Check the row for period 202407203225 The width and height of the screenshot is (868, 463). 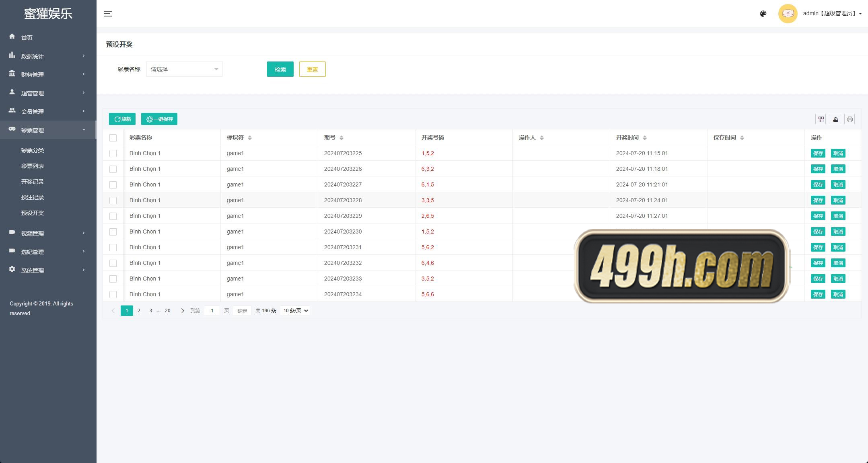coord(113,154)
